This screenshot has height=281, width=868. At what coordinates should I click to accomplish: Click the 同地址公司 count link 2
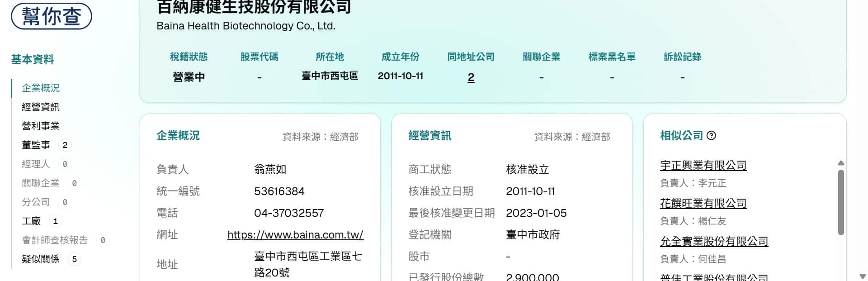(471, 77)
